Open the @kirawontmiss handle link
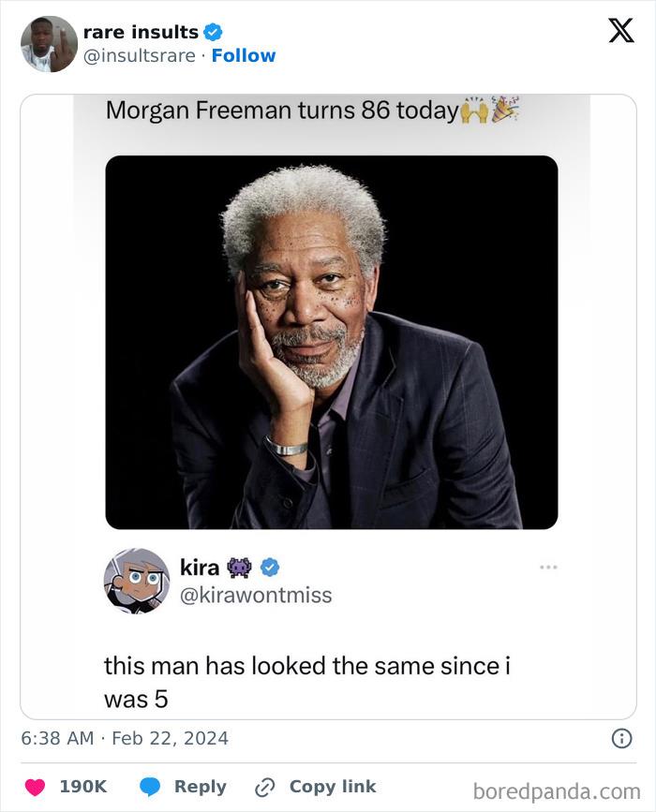This screenshot has height=812, width=656. 255,596
